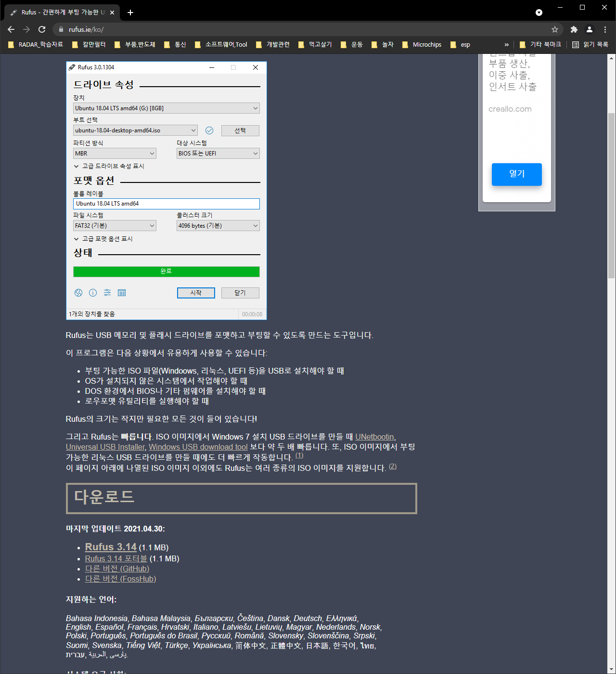The width and height of the screenshot is (616, 674).
Task: Click the Rufus 3.0.1304 dialog close X
Action: (256, 67)
